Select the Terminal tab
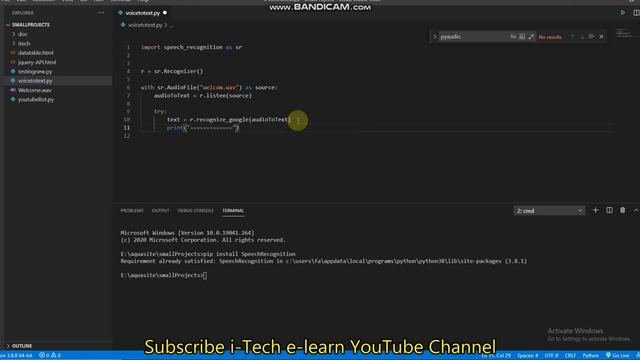Screen dimensions: 640x360 tap(233, 211)
